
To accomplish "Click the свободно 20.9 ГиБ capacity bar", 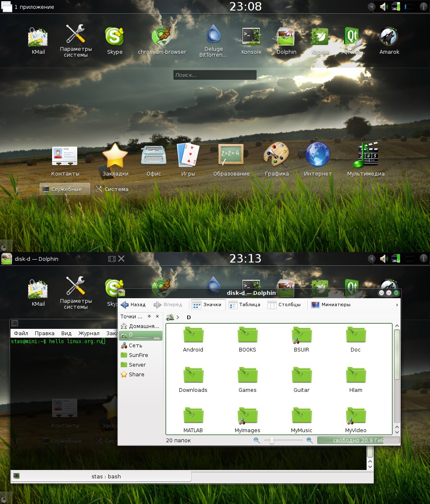I will click(x=358, y=440).
